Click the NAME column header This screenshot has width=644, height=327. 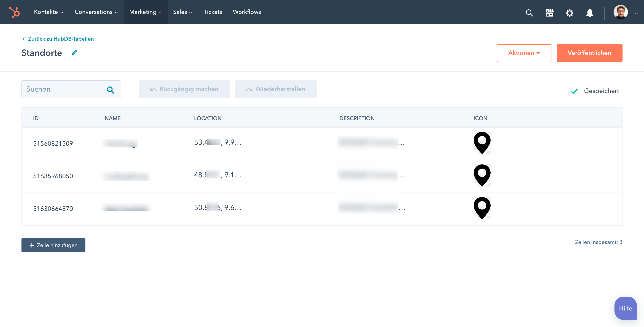[x=112, y=118]
